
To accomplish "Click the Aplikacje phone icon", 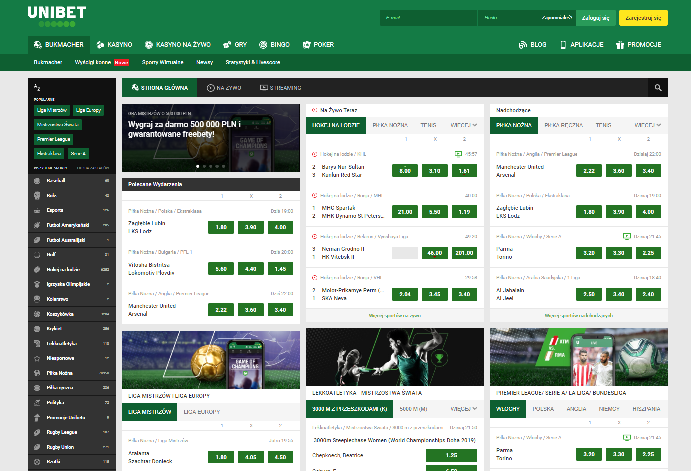I will pyautogui.click(x=563, y=45).
